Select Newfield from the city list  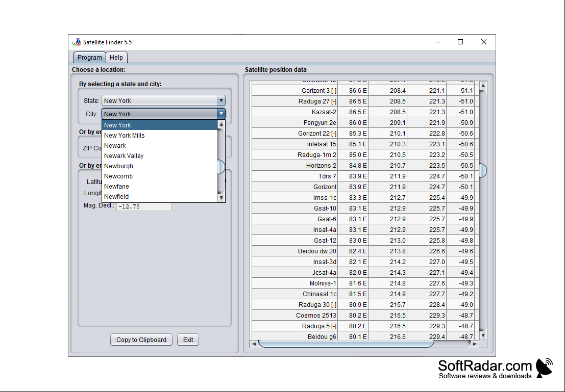[x=160, y=197]
